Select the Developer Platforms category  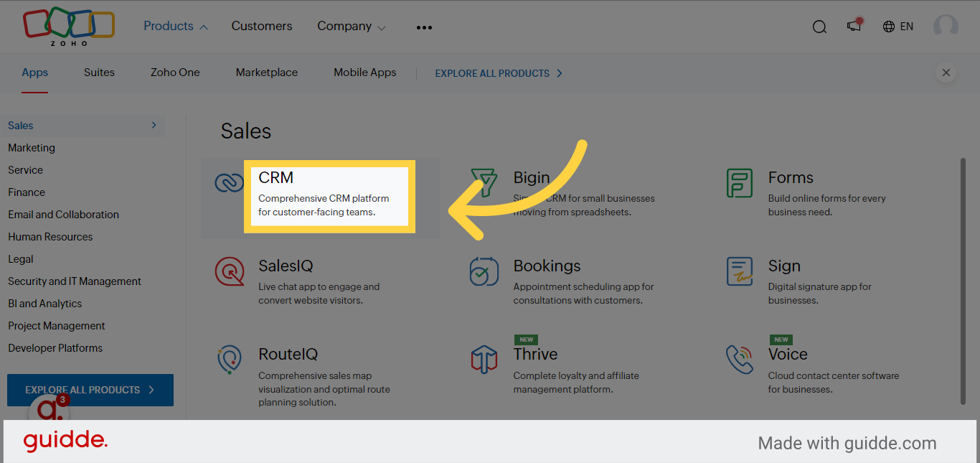click(55, 347)
